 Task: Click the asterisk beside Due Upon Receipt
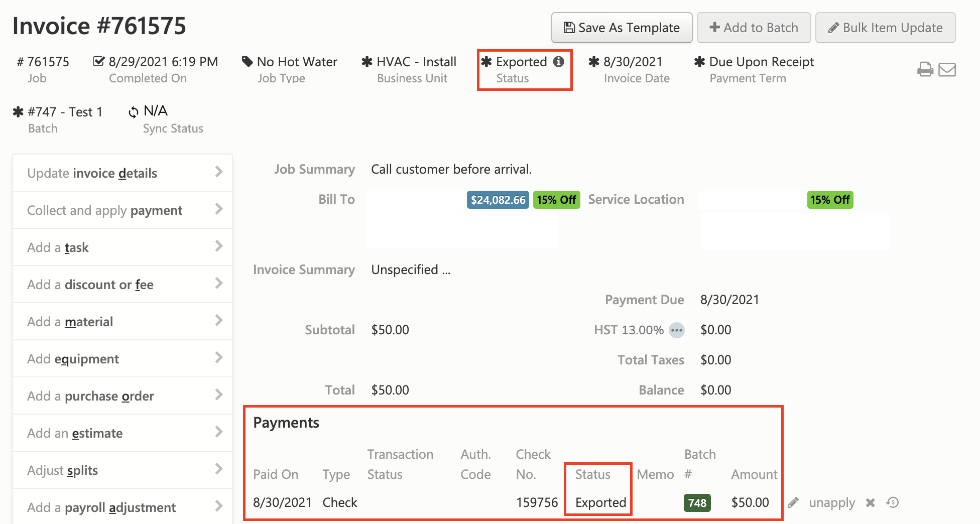(699, 62)
